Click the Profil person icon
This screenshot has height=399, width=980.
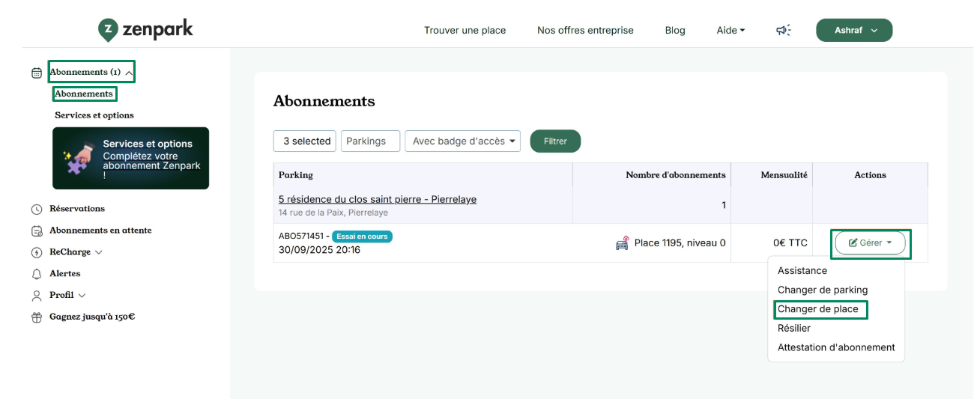pyautogui.click(x=37, y=296)
